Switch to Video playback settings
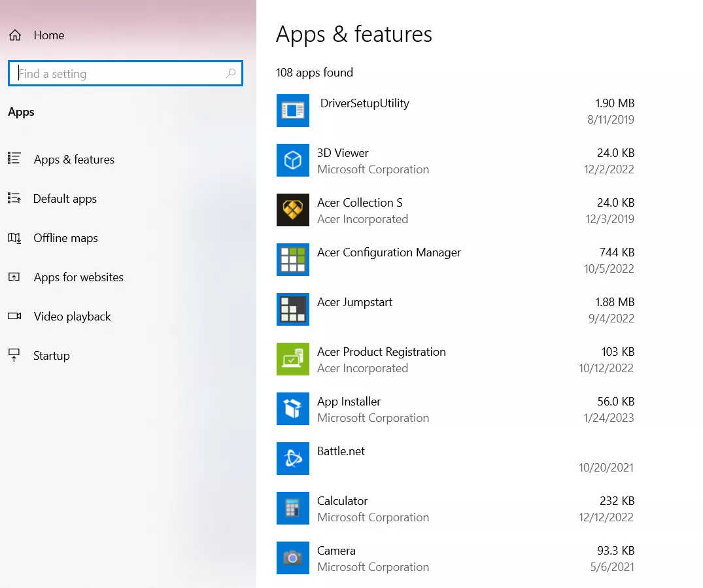Viewport: 703px width, 588px height. (x=72, y=317)
